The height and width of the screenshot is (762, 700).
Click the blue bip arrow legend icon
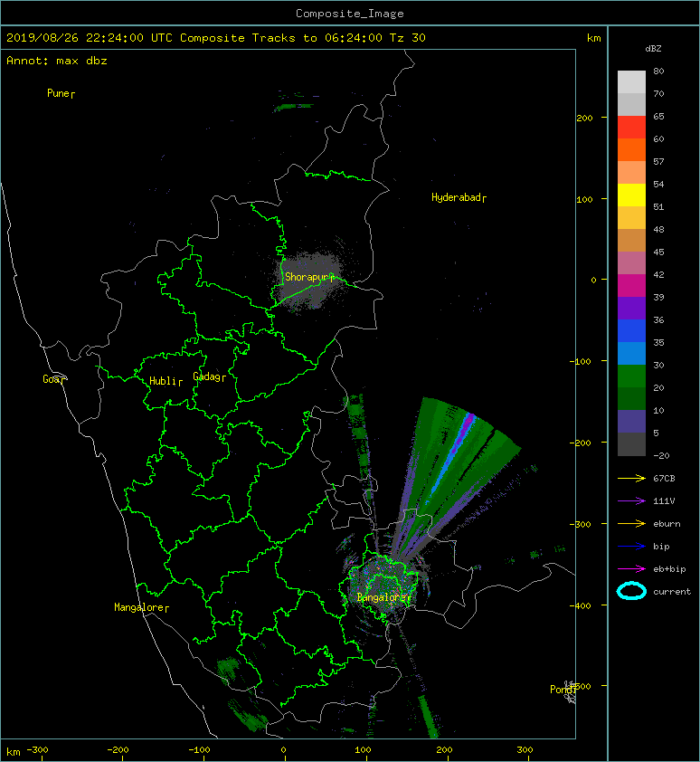click(x=631, y=547)
